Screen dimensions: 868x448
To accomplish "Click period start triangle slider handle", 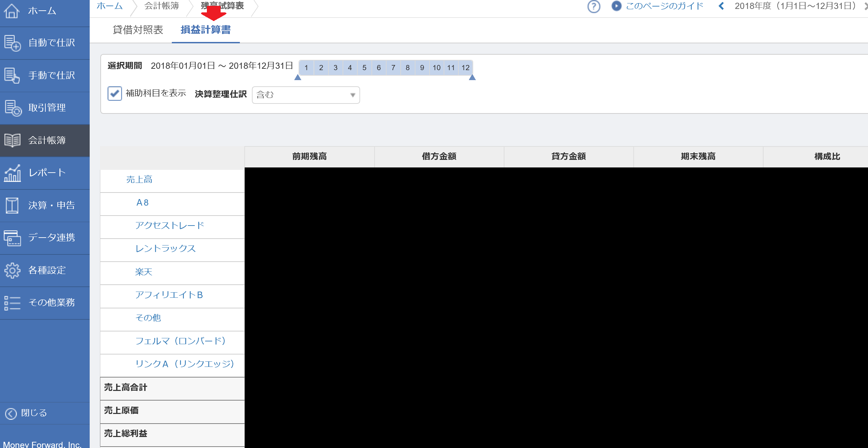I will [298, 78].
